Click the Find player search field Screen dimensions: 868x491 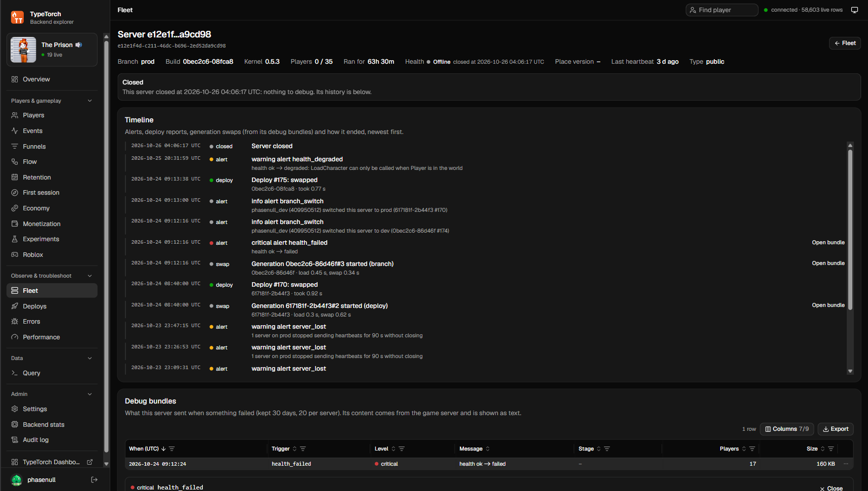[x=722, y=10]
